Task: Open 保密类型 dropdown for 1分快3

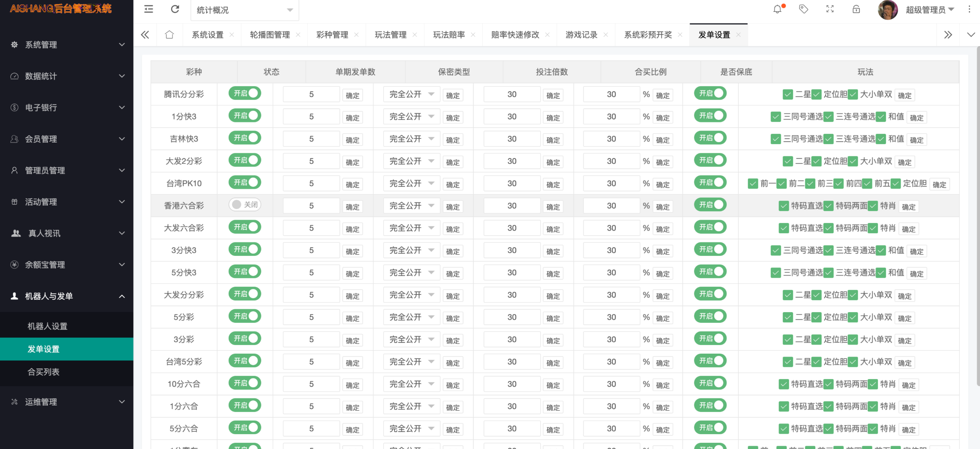Action: 411,117
